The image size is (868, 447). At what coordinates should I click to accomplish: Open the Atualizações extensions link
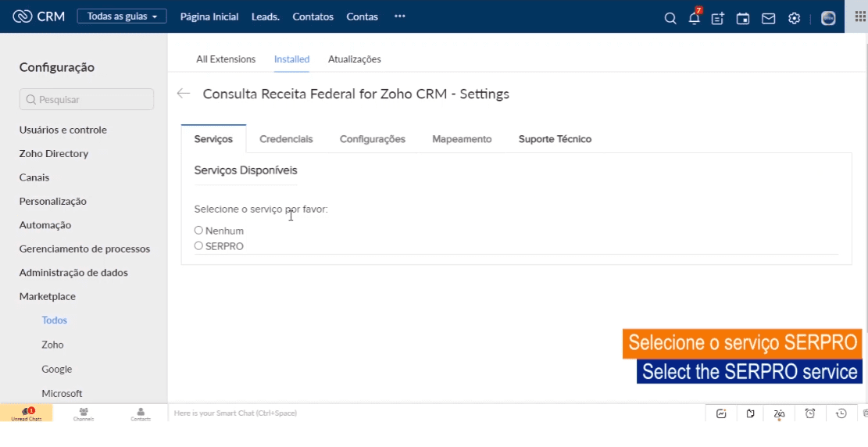354,59
